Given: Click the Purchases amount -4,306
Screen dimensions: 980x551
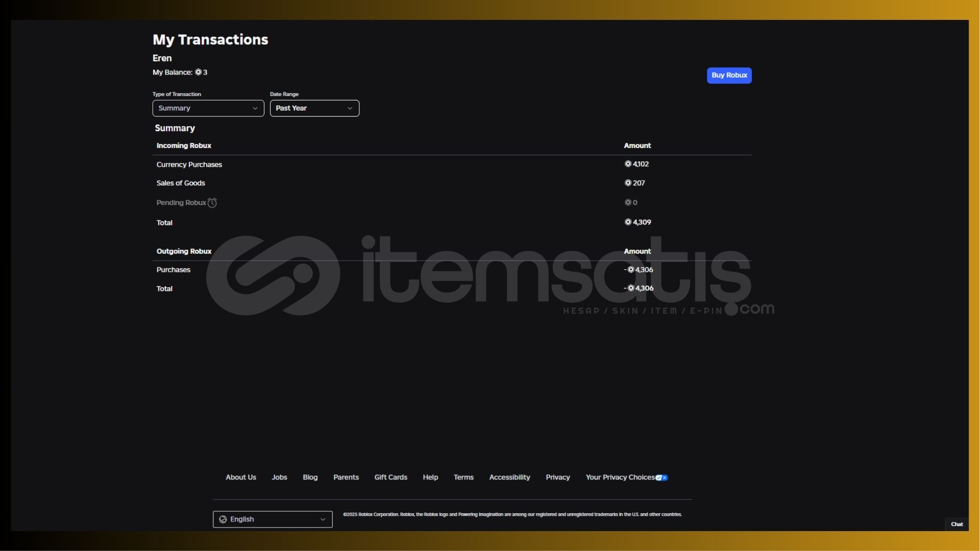Looking at the screenshot, I should [x=639, y=269].
